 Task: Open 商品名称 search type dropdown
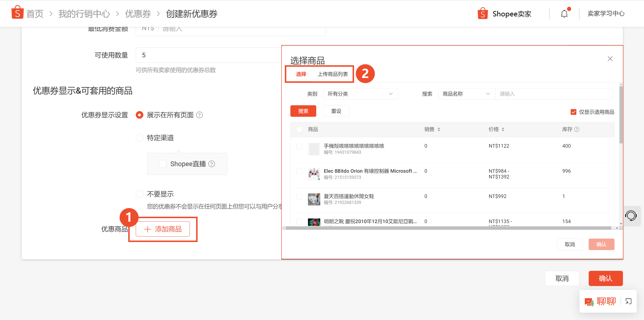click(466, 94)
